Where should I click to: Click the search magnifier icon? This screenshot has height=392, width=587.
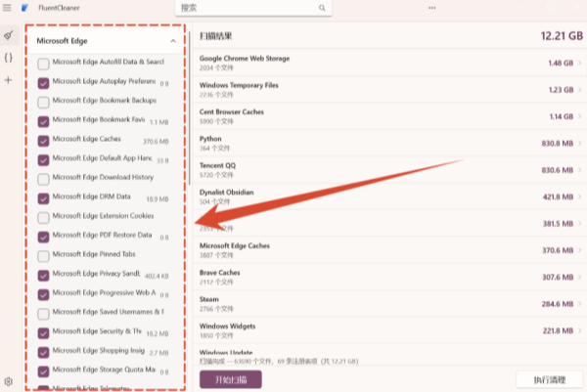click(x=322, y=8)
